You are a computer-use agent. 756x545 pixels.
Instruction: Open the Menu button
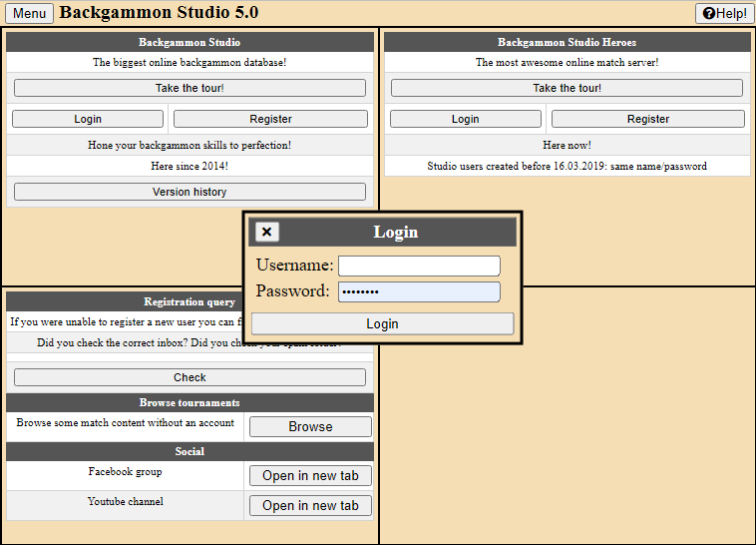click(x=29, y=14)
